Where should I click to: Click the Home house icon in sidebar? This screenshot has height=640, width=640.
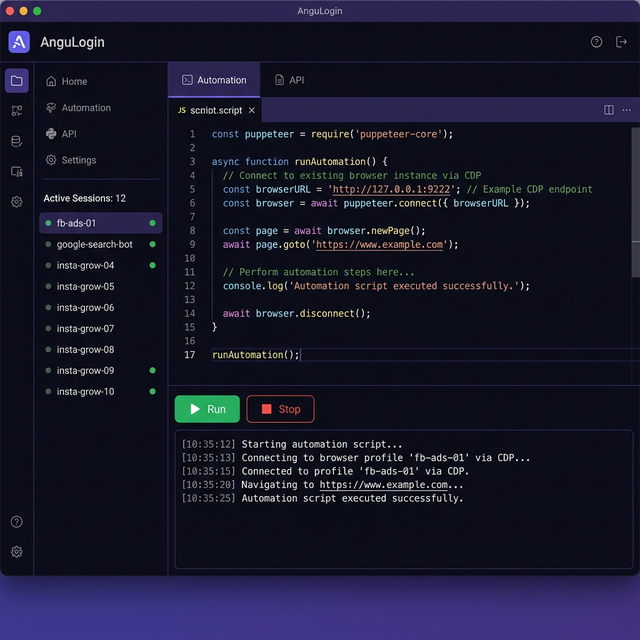point(51,81)
